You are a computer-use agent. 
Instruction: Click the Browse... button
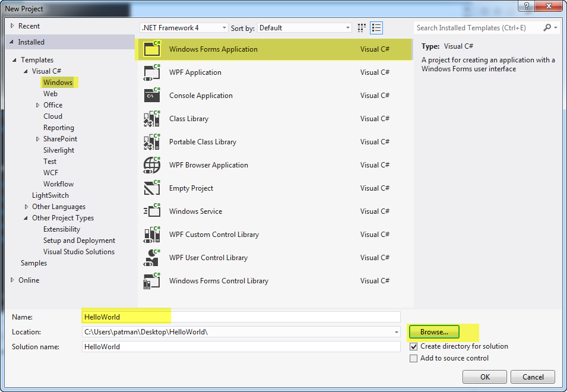[x=434, y=332]
